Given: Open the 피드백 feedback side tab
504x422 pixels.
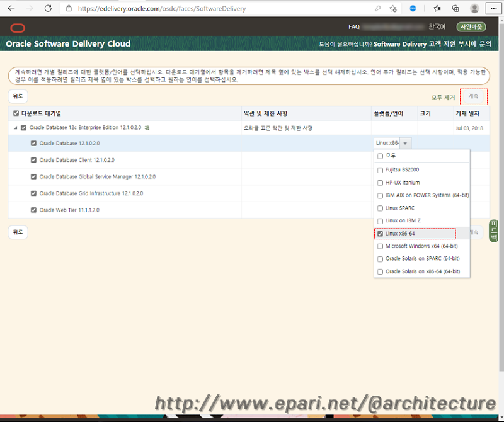Looking at the screenshot, I should [x=494, y=231].
